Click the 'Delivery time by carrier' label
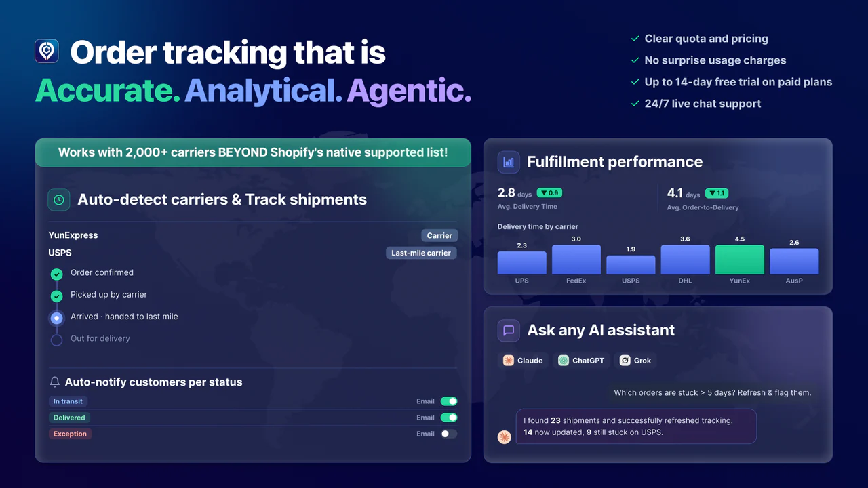This screenshot has width=868, height=488. tap(538, 227)
